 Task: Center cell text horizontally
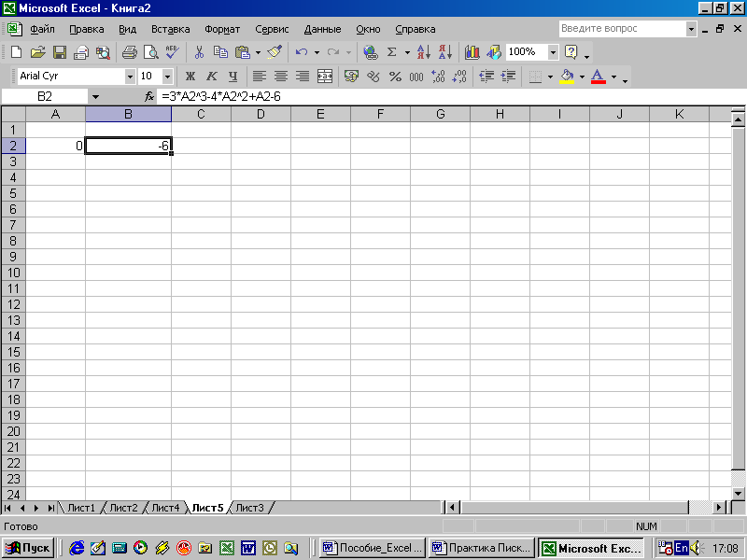[281, 77]
